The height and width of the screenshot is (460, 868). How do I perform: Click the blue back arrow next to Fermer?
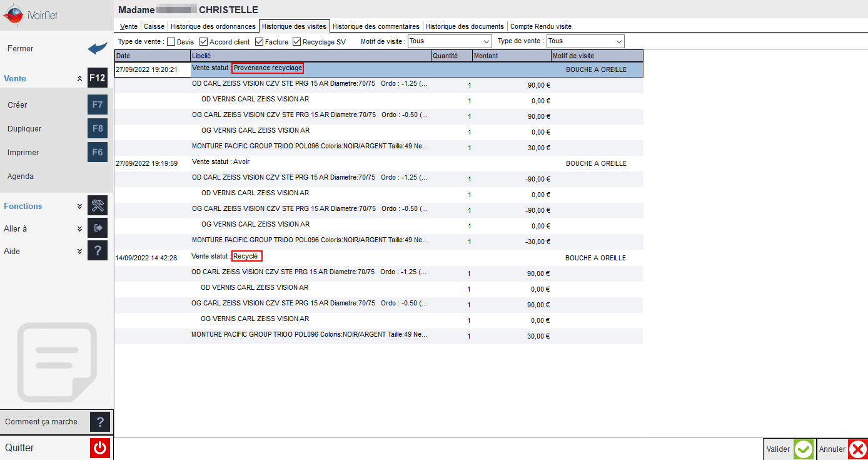[98, 49]
